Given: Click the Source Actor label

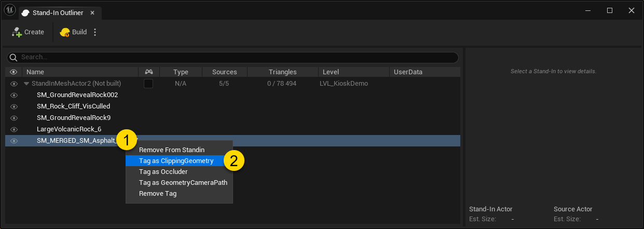Looking at the screenshot, I should coord(573,209).
